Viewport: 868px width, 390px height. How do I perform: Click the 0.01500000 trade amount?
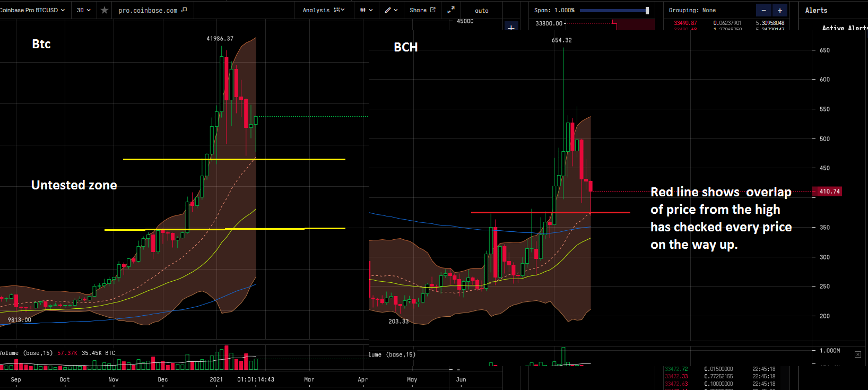coord(718,369)
